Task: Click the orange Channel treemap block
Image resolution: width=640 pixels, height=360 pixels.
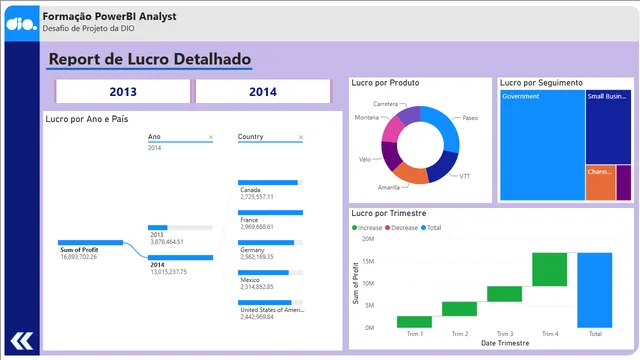Action: pos(600,182)
